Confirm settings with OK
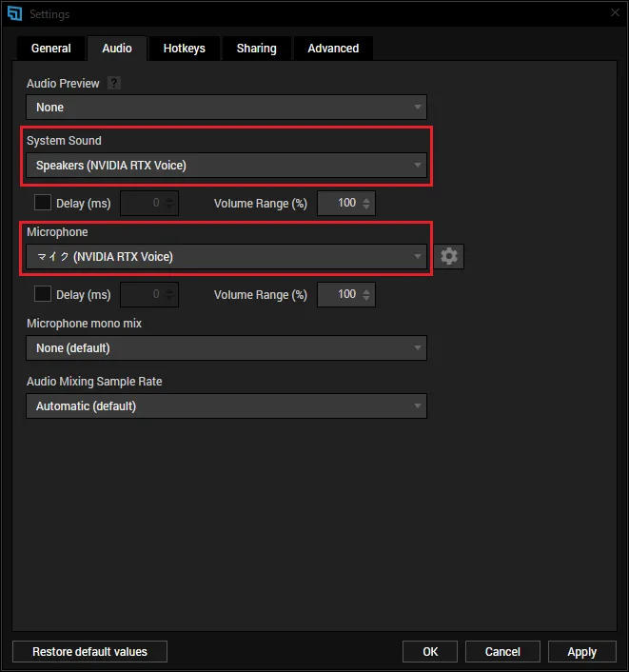The image size is (629, 672). click(x=430, y=651)
